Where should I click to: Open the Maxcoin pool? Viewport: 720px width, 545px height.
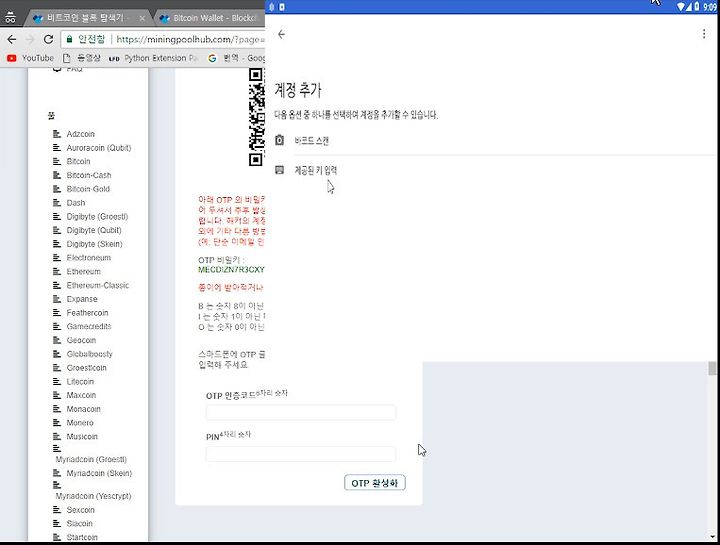pos(81,395)
